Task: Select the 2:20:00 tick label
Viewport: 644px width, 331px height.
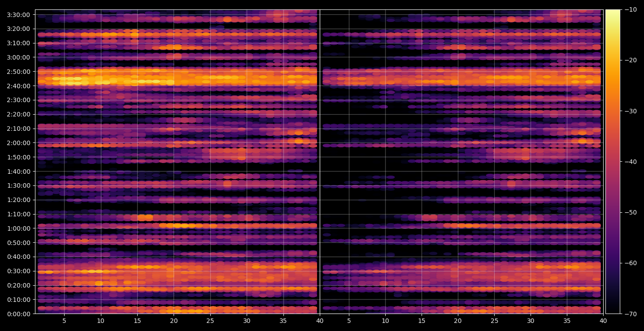Action: (19, 114)
